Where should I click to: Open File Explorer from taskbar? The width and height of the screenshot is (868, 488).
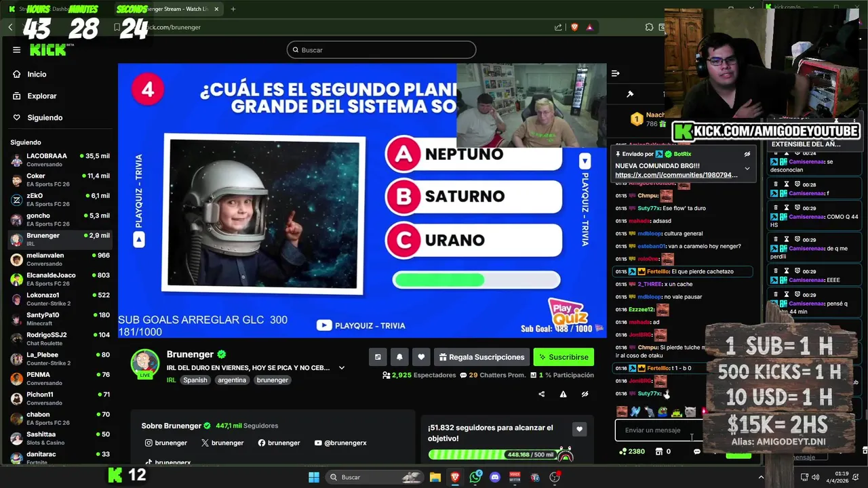click(435, 477)
